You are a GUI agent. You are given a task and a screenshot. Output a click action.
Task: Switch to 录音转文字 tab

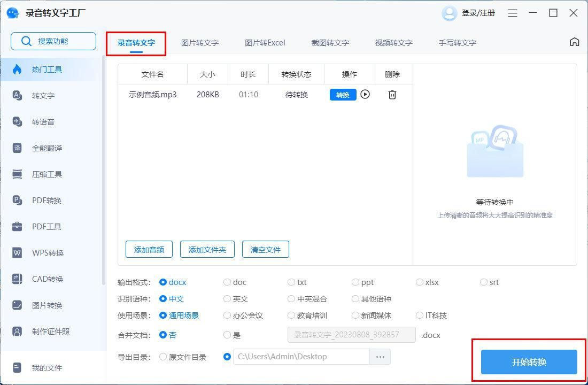click(136, 43)
